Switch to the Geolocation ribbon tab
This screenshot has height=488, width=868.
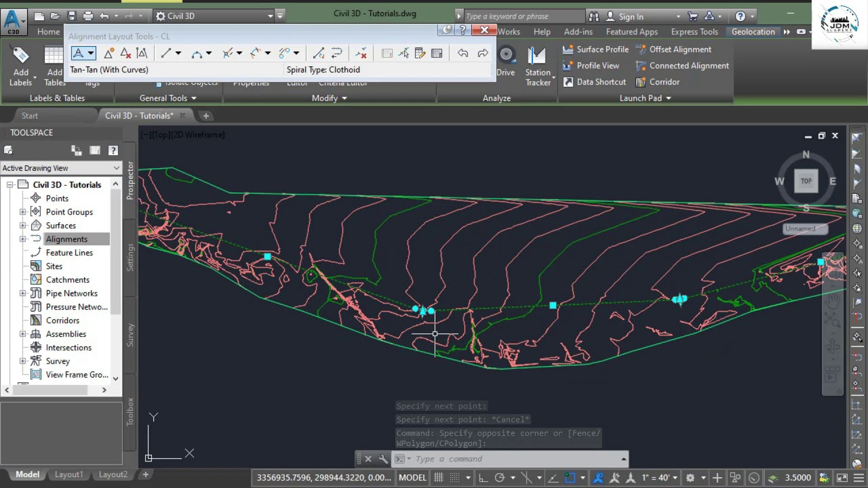pyautogui.click(x=753, y=32)
